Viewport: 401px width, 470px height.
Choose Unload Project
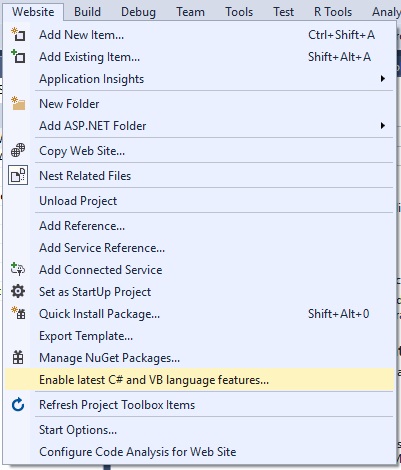[x=199, y=201]
